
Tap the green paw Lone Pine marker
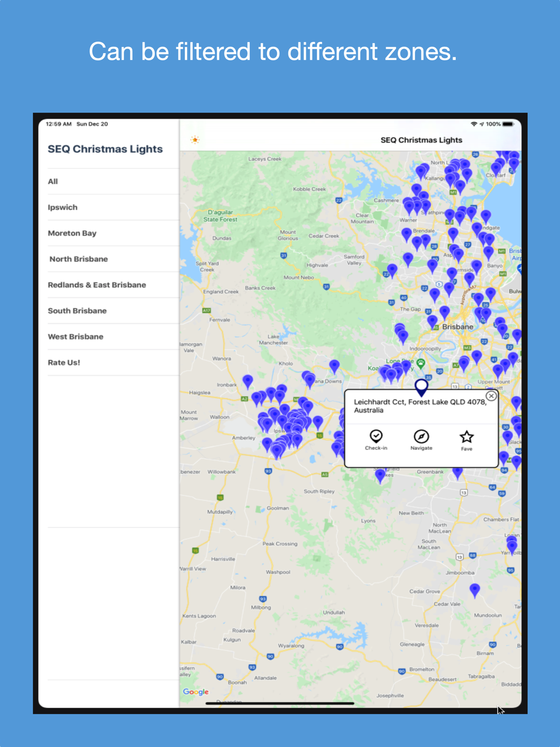421,363
